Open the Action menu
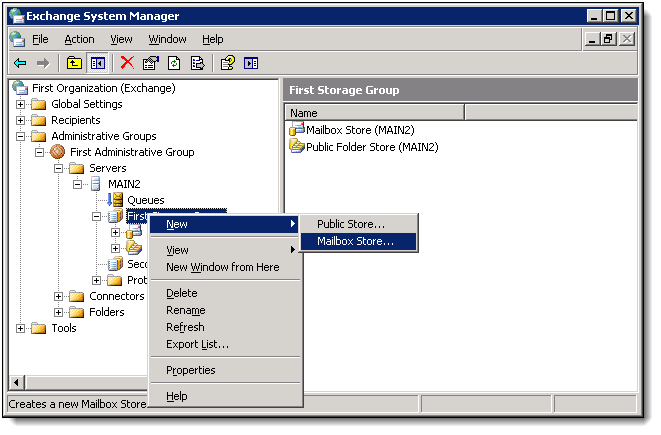 79,39
